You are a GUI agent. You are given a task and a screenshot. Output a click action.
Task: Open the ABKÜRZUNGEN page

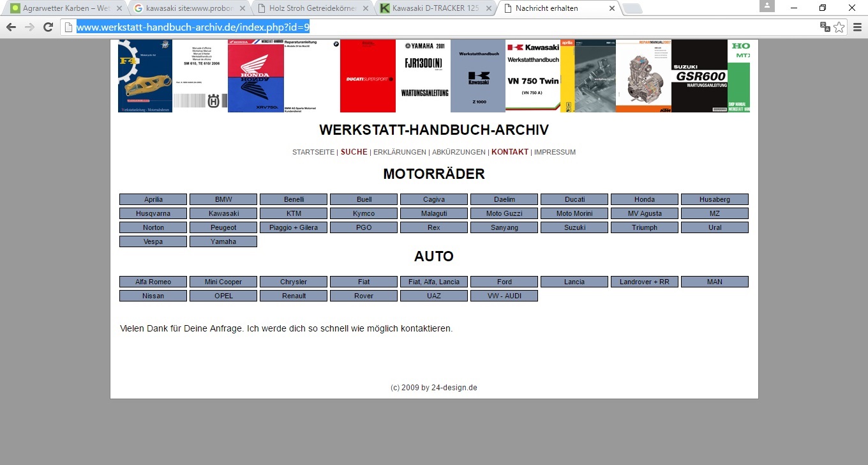pos(459,152)
